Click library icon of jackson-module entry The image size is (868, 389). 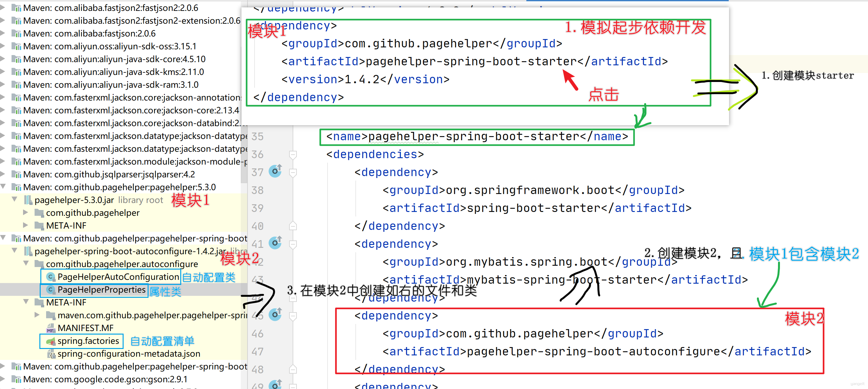coord(16,161)
